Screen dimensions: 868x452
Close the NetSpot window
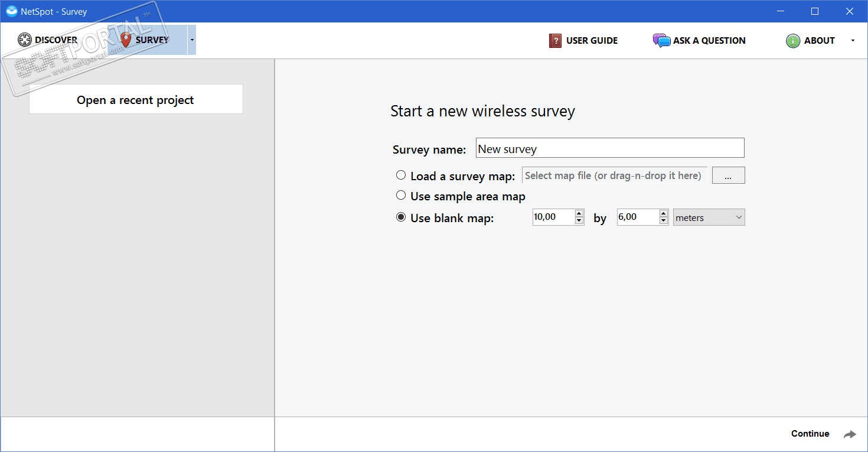pyautogui.click(x=850, y=11)
